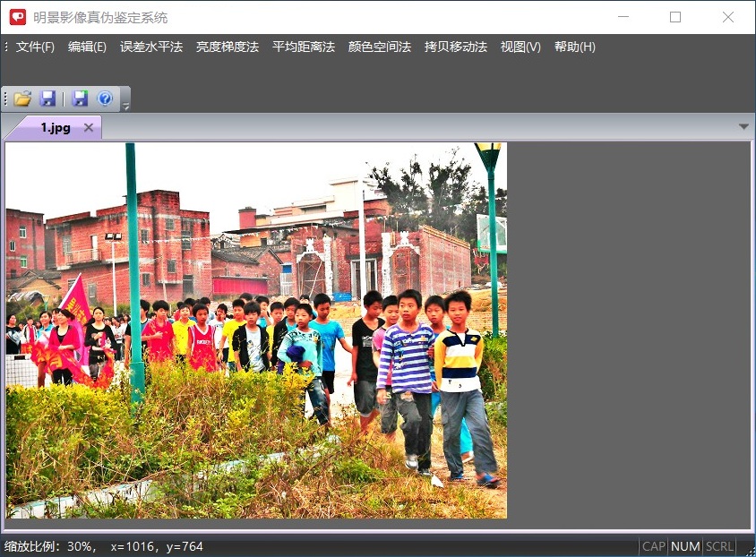Click the Save diskette icon

coord(48,99)
